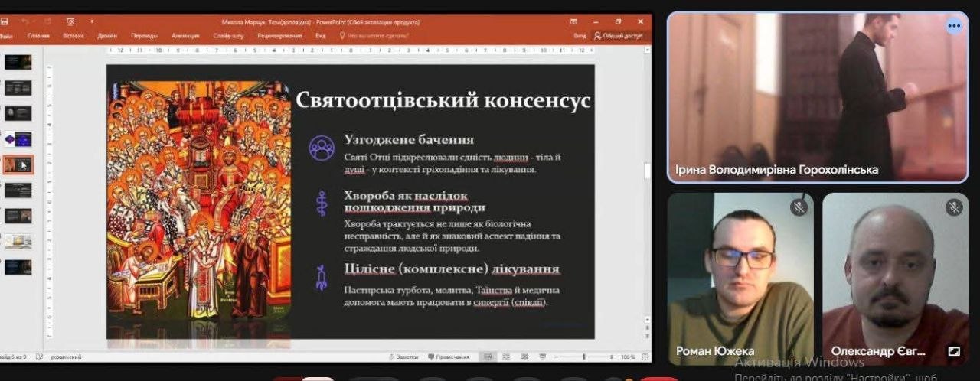Open the Анимация ribbon tab
Image resolution: width=980 pixels, height=381 pixels.
(185, 35)
